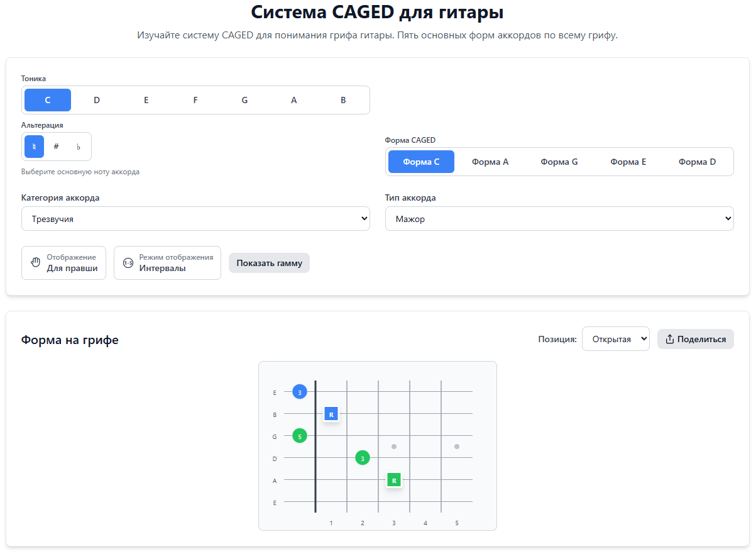This screenshot has width=756, height=556.
Task: Open the Тип аккорда dropdown
Action: pyautogui.click(x=559, y=219)
